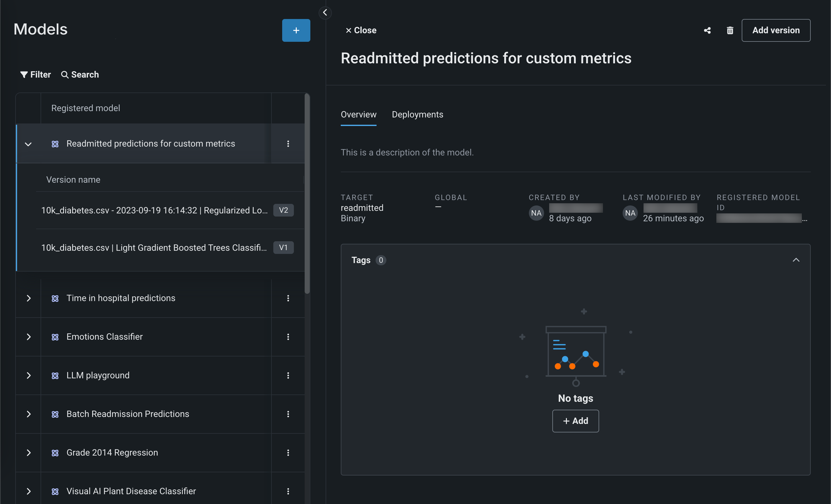Collapse the Readmitted predictions model row
Viewport: 831px width, 504px height.
[x=28, y=144]
